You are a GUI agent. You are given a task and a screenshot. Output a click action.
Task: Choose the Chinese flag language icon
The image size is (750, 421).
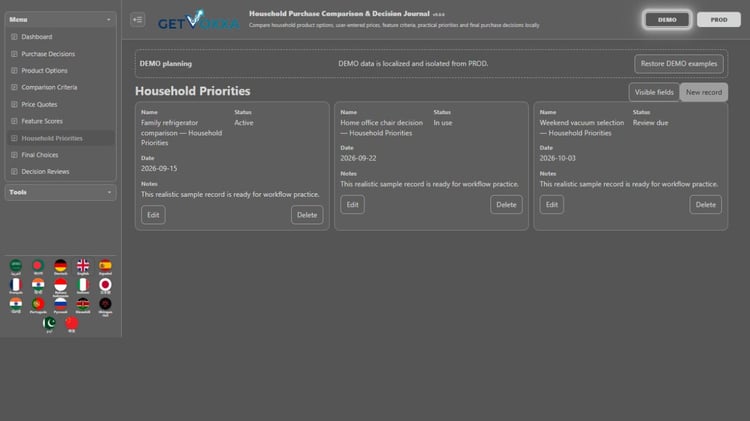(72, 324)
